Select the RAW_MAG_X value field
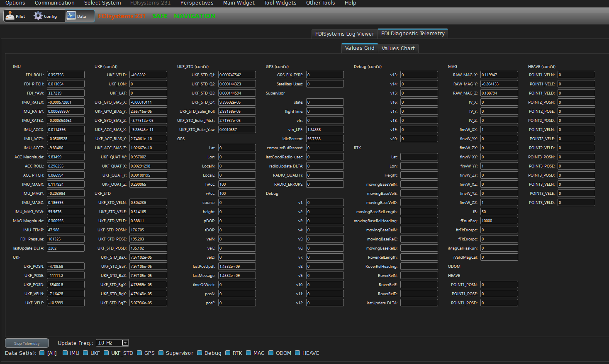 click(x=499, y=75)
